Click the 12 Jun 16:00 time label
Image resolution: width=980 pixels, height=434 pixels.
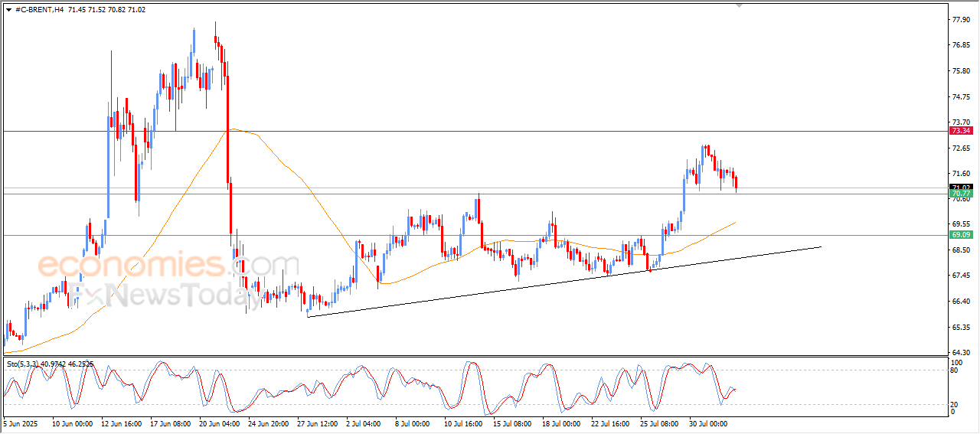(x=121, y=423)
